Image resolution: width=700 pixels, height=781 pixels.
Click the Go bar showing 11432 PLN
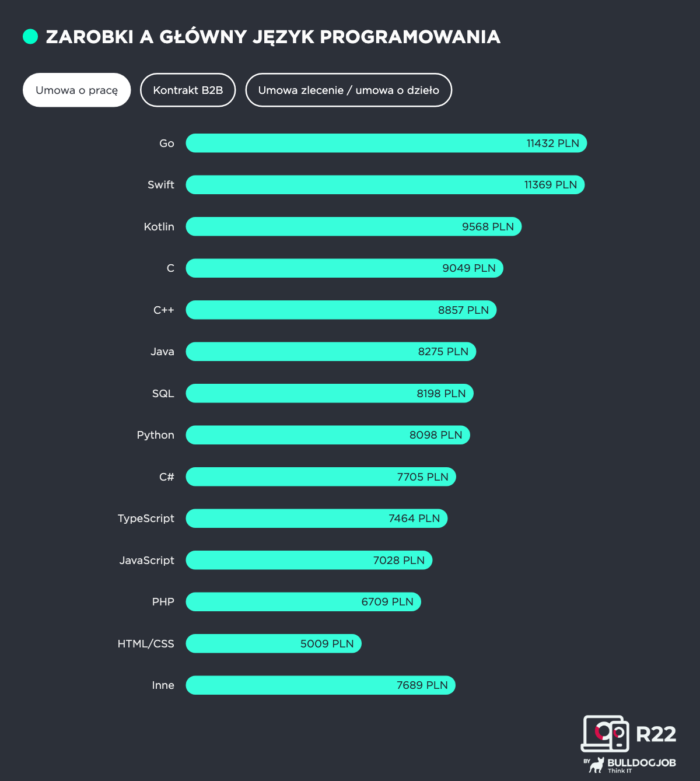pyautogui.click(x=386, y=143)
